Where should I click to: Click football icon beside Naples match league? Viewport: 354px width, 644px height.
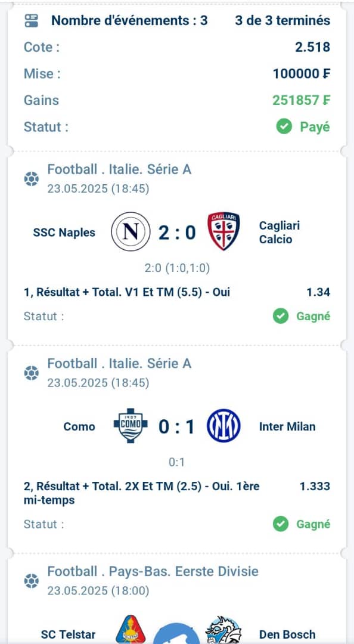(31, 179)
